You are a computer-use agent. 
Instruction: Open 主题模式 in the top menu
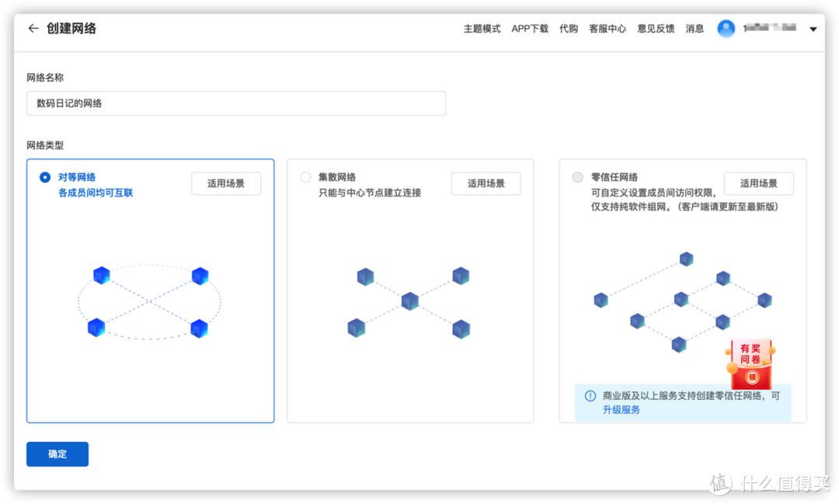tap(482, 29)
